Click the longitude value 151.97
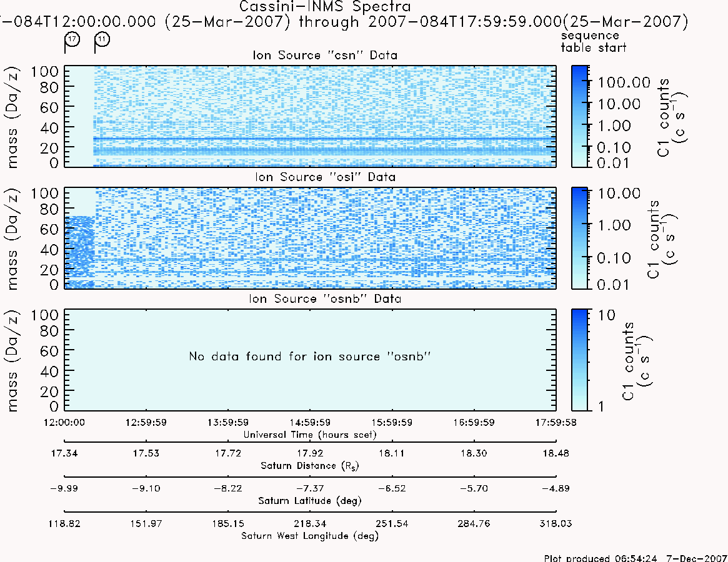The height and width of the screenshot is (562, 728). click(x=146, y=523)
